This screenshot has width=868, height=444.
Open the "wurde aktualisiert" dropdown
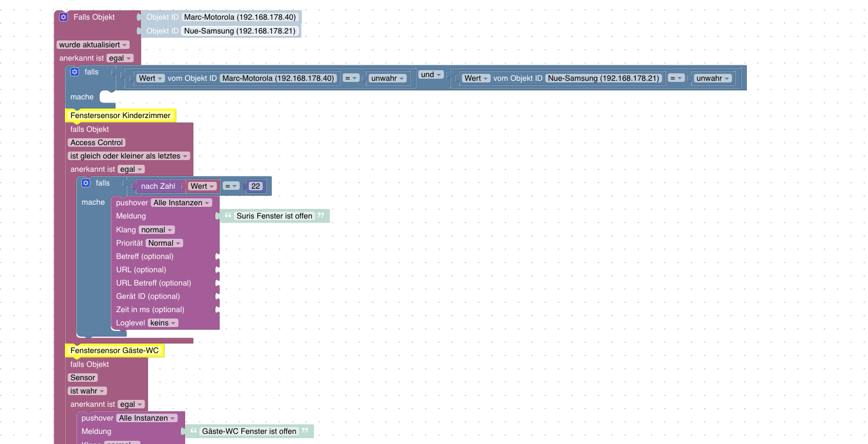pyautogui.click(x=93, y=45)
